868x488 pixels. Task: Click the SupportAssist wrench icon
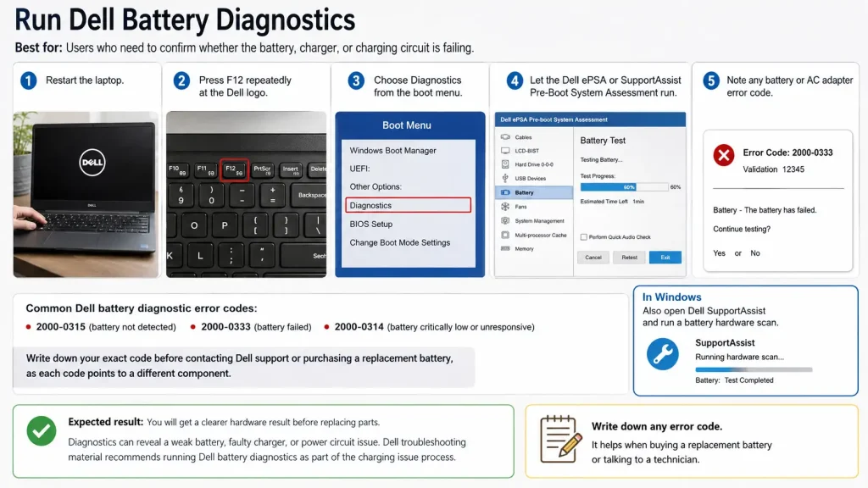point(663,354)
